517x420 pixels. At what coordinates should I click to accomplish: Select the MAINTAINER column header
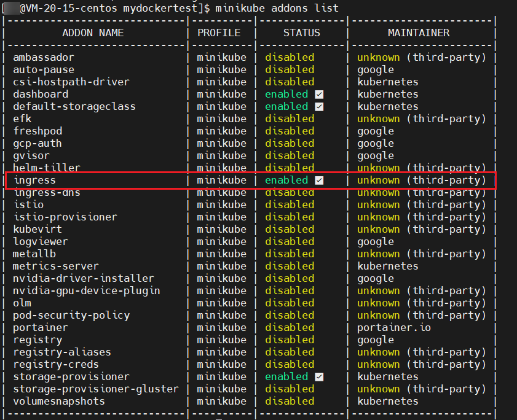click(x=419, y=33)
